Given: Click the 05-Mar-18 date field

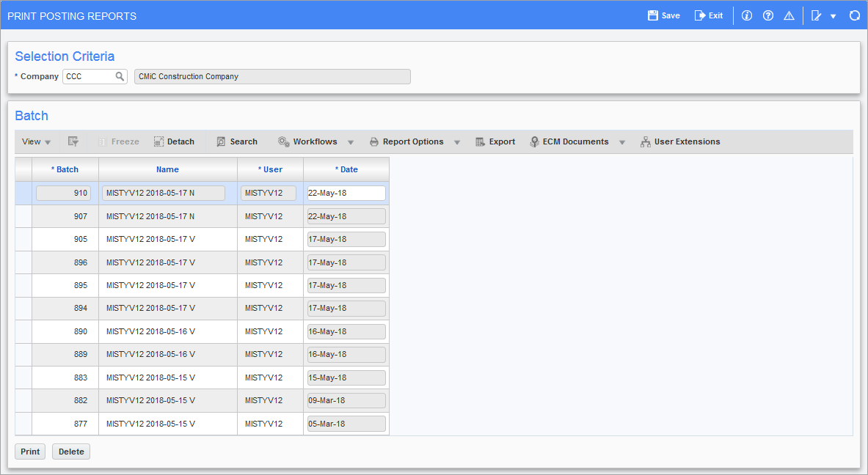Looking at the screenshot, I should click(x=346, y=424).
